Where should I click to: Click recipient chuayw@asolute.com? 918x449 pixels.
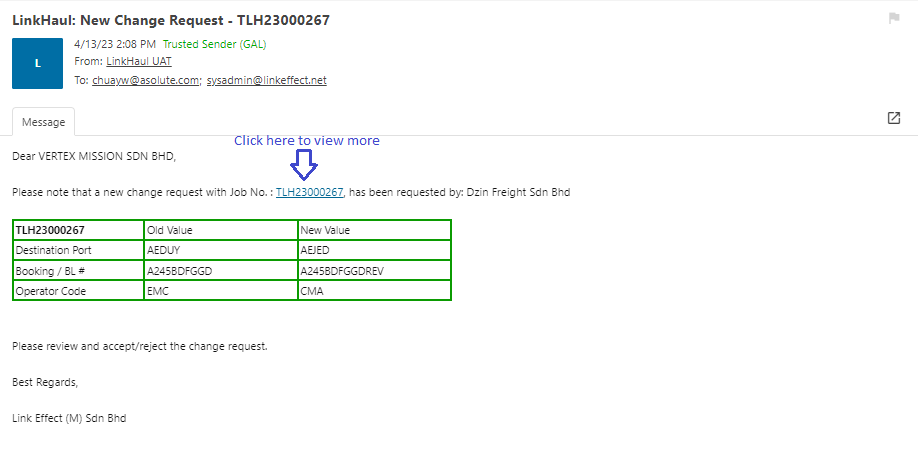pyautogui.click(x=146, y=80)
